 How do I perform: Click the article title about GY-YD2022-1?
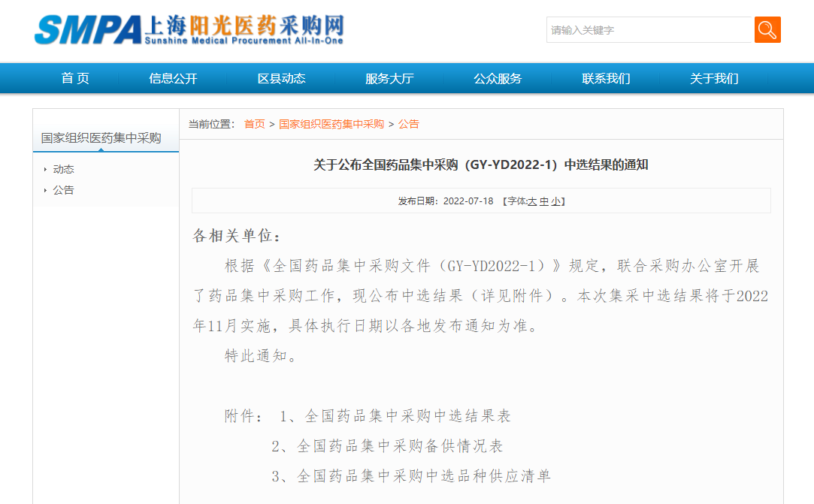[x=481, y=165]
